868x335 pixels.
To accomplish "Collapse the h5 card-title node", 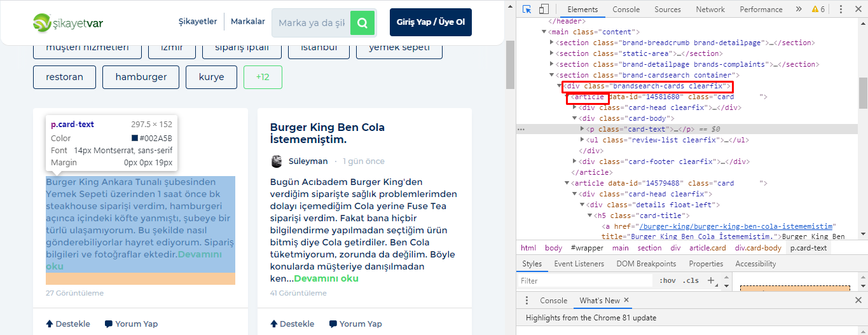I will (x=590, y=215).
